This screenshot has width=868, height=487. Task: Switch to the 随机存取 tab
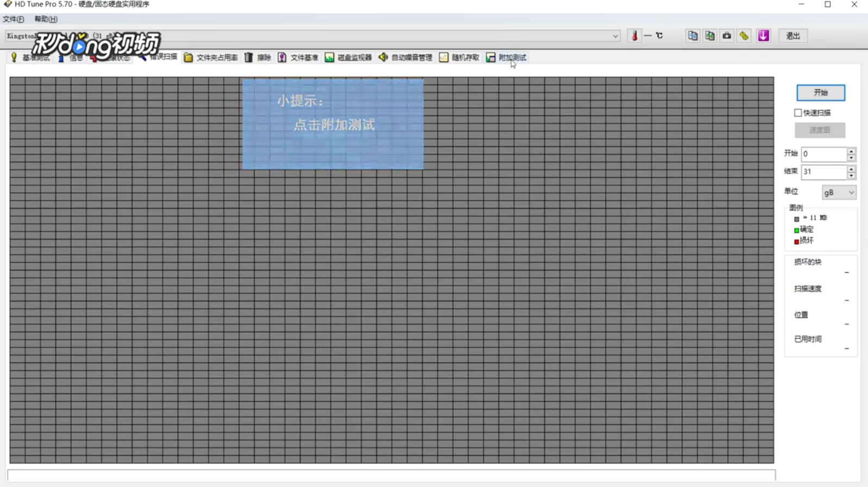(x=459, y=58)
